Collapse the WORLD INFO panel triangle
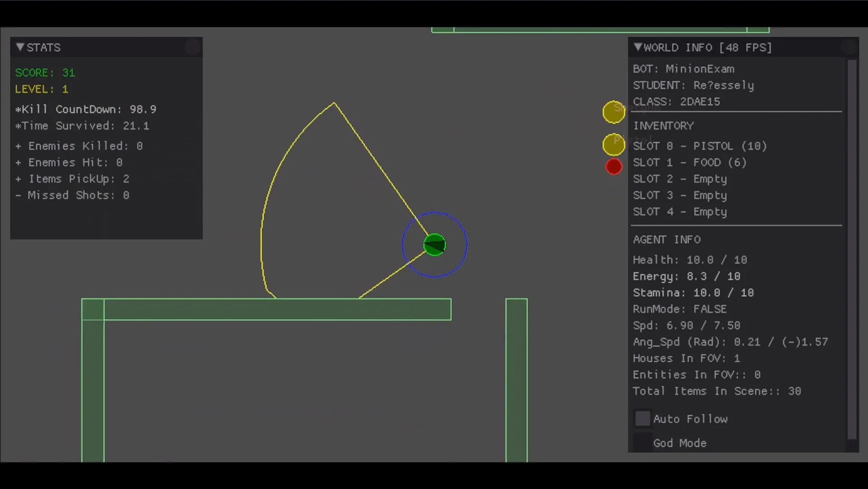This screenshot has width=868, height=489. tap(638, 47)
